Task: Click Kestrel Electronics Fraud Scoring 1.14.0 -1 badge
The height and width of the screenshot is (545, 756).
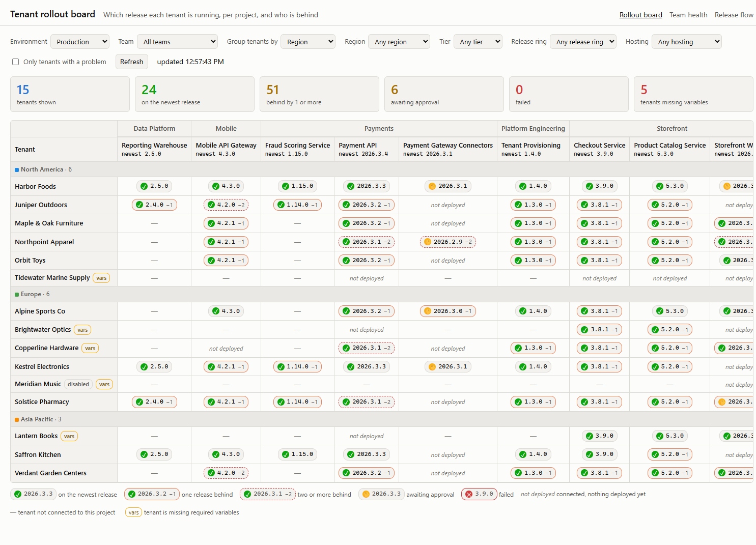Action: (297, 366)
